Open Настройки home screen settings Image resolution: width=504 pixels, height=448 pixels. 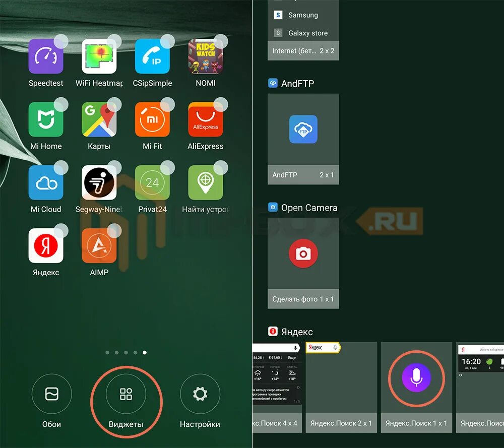tap(200, 394)
